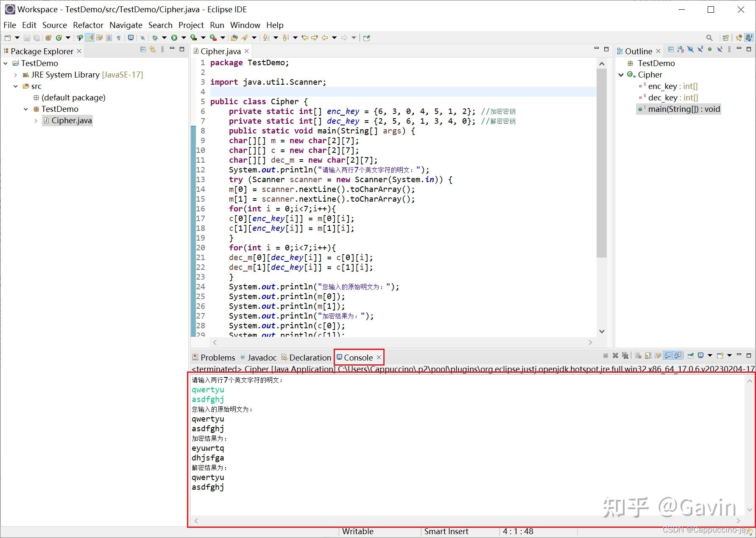Toggle Hide Fields in Outline view
The width and height of the screenshot is (756, 538).
tap(690, 50)
